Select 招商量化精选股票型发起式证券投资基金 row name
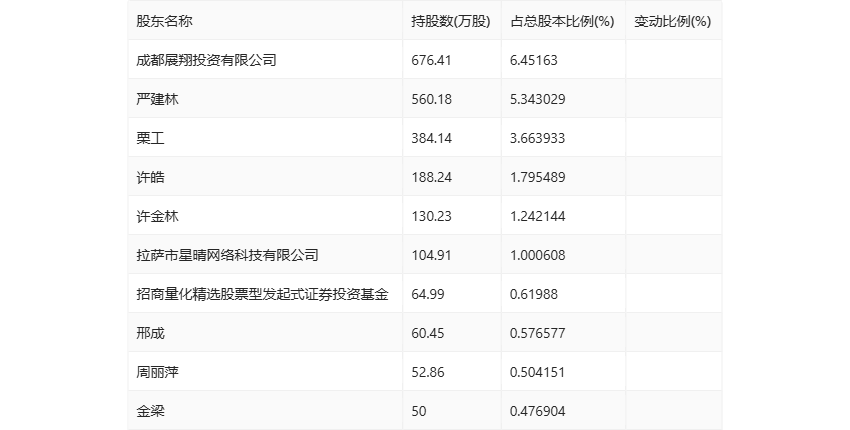This screenshot has height=430, width=850. click(x=262, y=294)
